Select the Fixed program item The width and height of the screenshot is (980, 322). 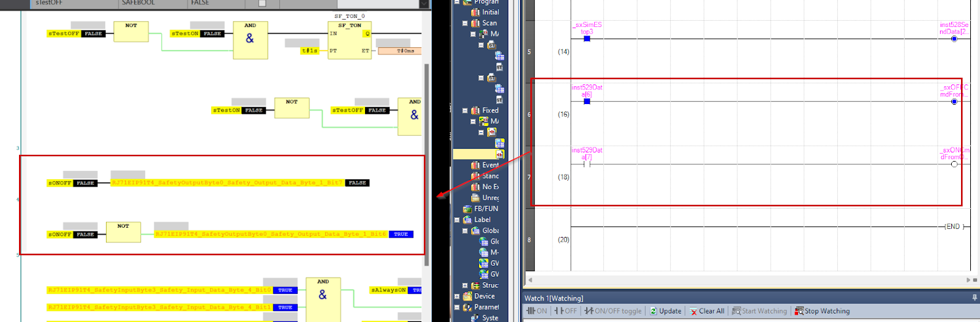pos(491,111)
